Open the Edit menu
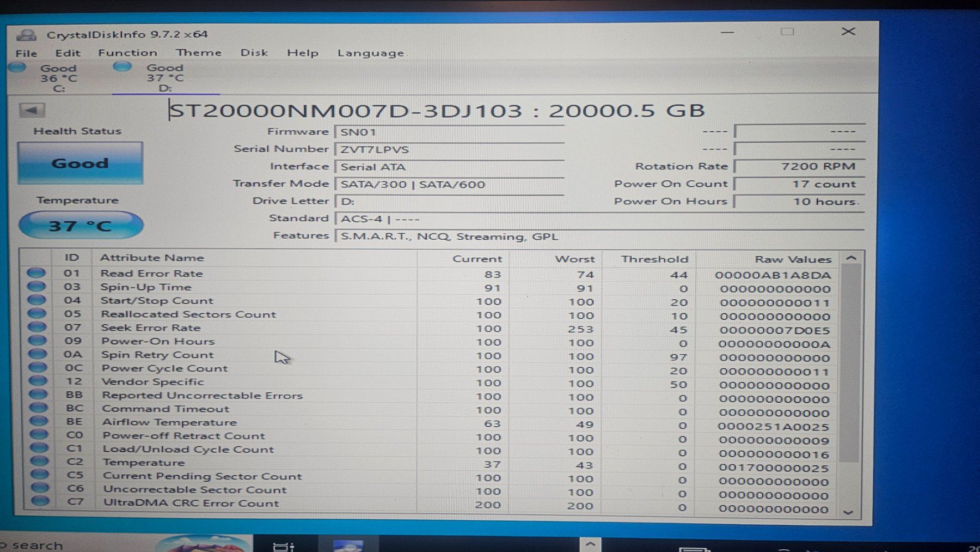The height and width of the screenshot is (552, 980). [68, 53]
